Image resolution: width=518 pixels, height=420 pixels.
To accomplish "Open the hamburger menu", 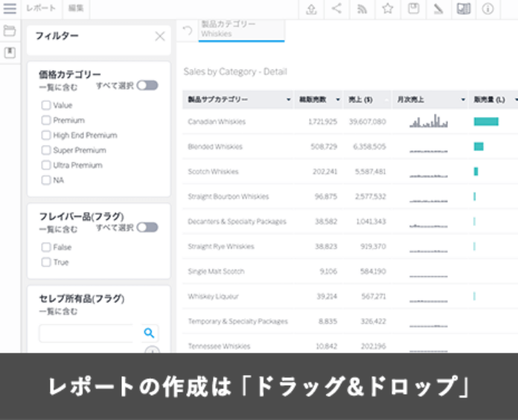I will click(10, 9).
